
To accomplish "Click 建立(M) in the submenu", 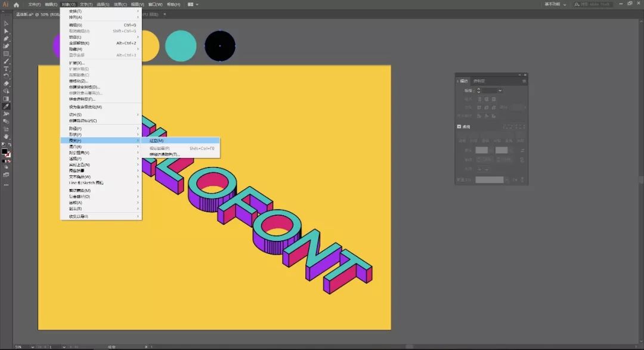I will [157, 141].
